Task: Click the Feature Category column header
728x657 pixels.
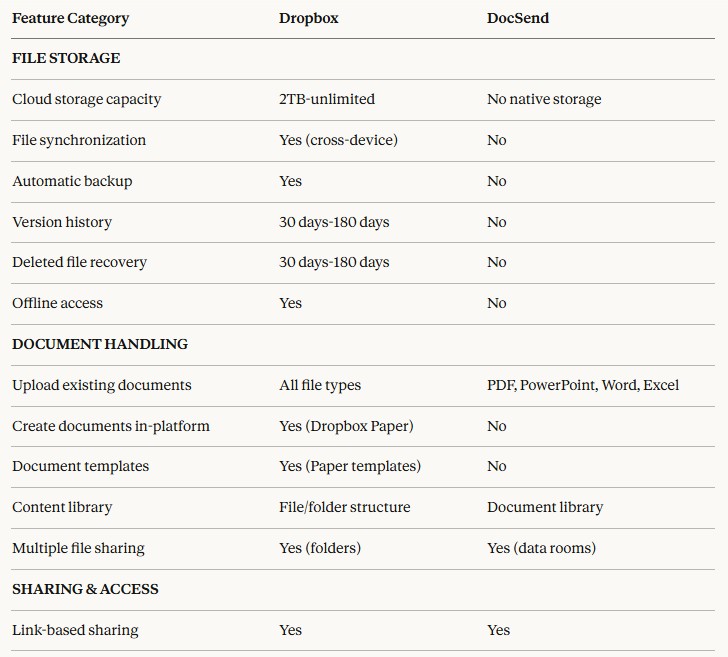Action: [70, 18]
